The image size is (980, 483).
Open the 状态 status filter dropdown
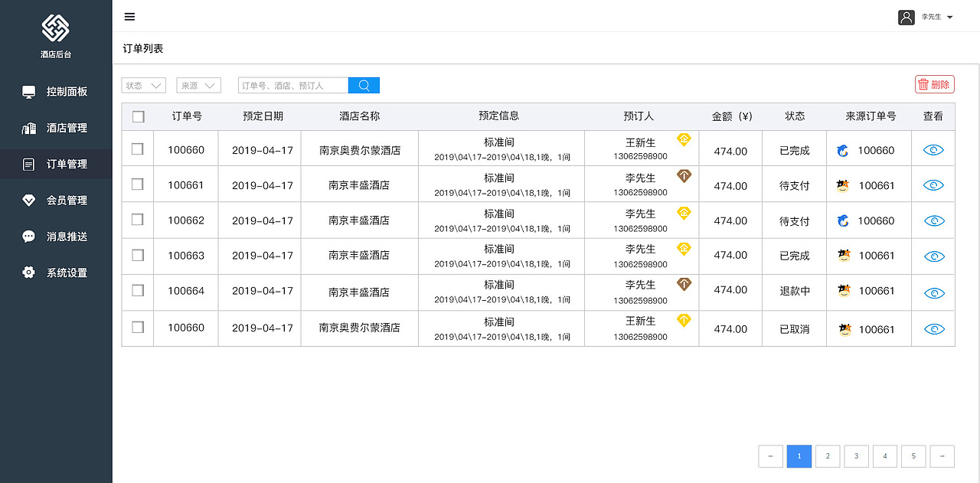pyautogui.click(x=143, y=85)
